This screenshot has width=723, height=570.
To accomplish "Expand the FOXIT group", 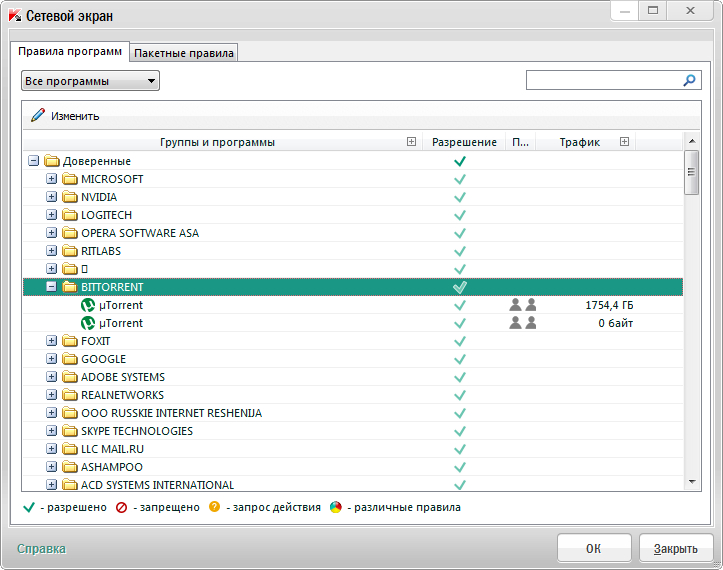I will pos(52,340).
